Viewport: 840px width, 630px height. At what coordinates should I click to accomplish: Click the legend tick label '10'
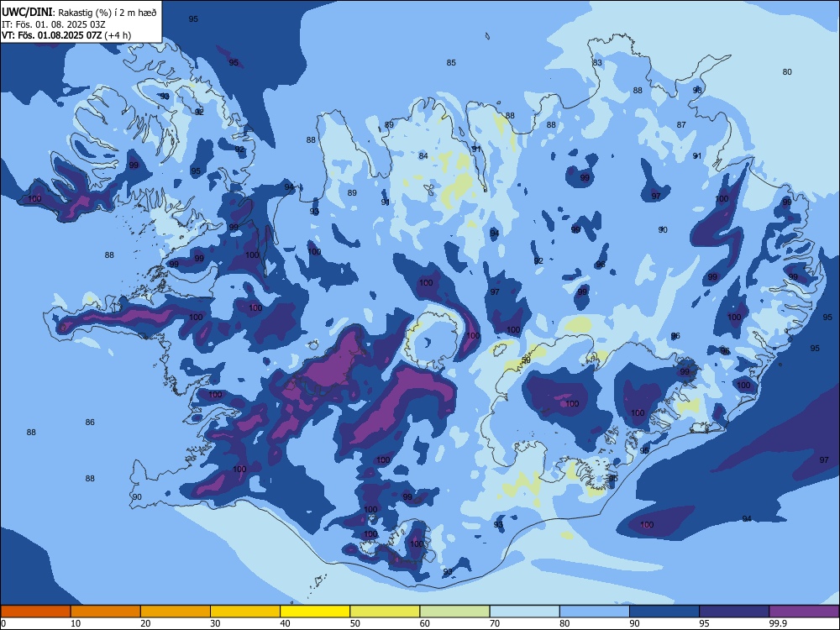pyautogui.click(x=76, y=623)
